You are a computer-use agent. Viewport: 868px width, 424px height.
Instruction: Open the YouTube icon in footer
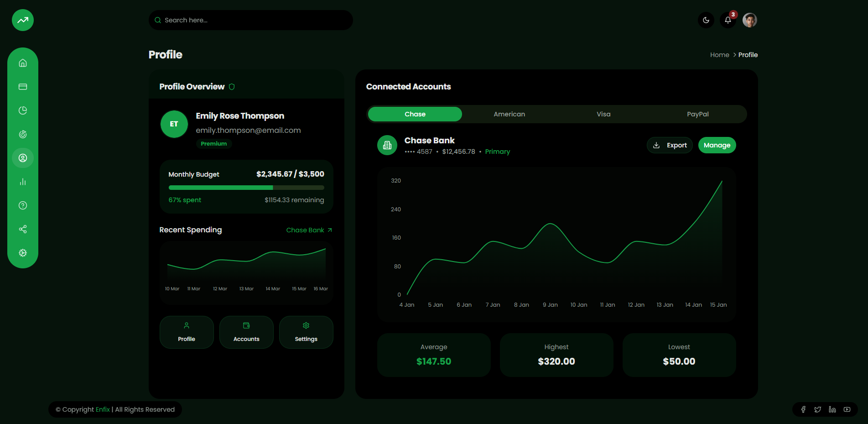pyautogui.click(x=847, y=409)
